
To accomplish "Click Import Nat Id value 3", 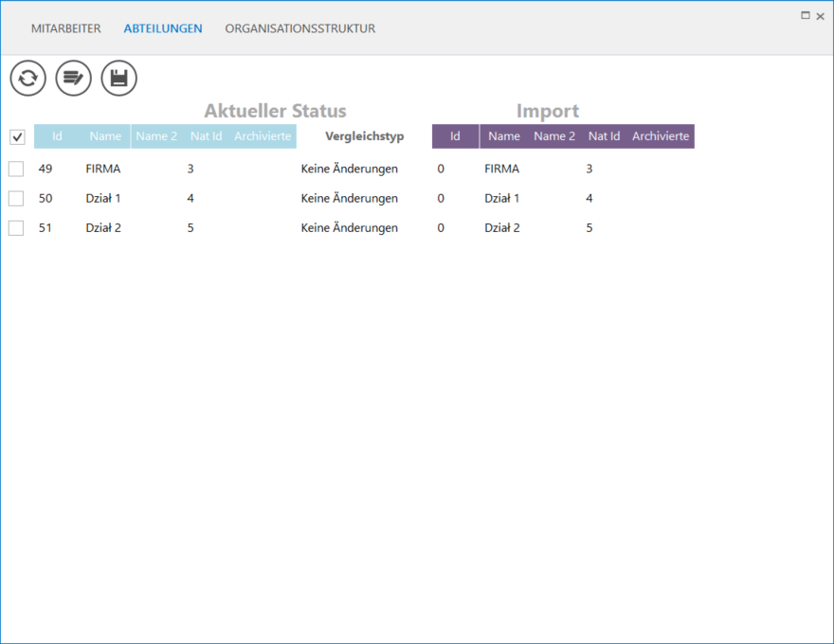I will (589, 169).
